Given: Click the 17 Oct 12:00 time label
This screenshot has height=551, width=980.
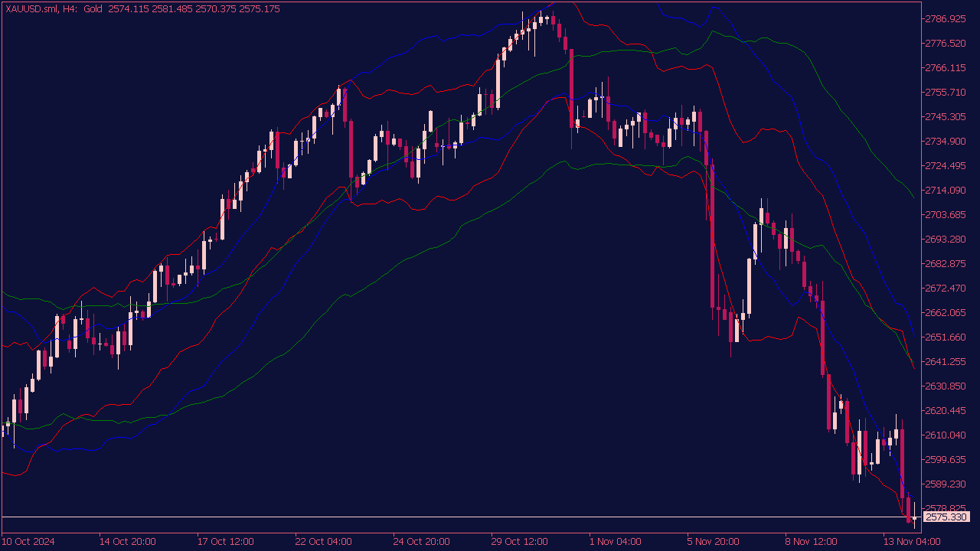Looking at the screenshot, I should tap(225, 541).
